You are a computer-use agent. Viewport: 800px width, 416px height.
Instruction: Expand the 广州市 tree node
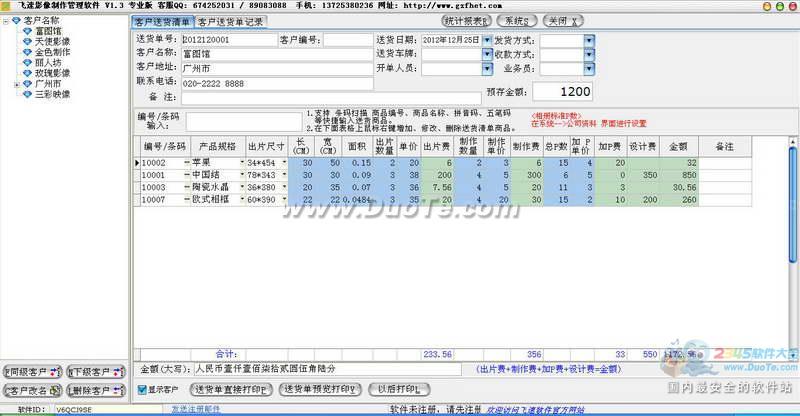[17, 84]
